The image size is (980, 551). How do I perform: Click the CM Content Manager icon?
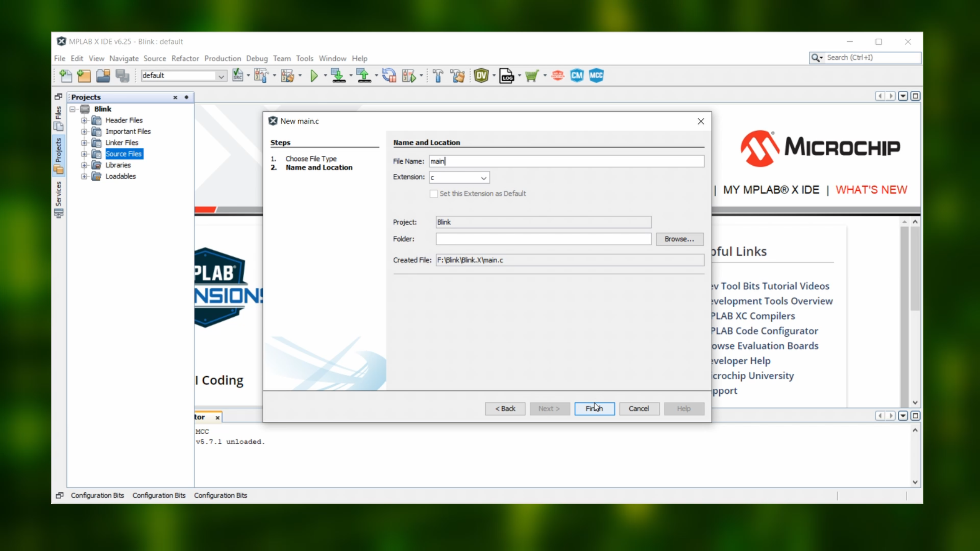(x=577, y=76)
